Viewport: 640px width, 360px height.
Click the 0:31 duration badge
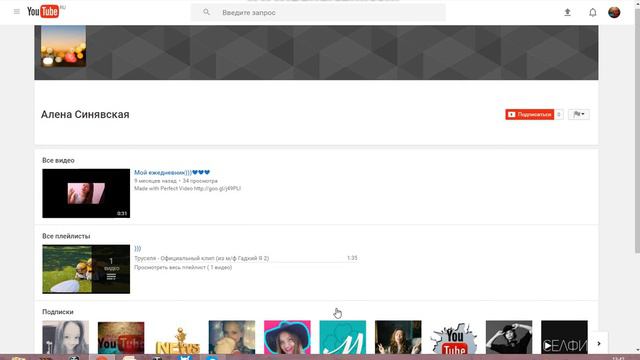122,213
